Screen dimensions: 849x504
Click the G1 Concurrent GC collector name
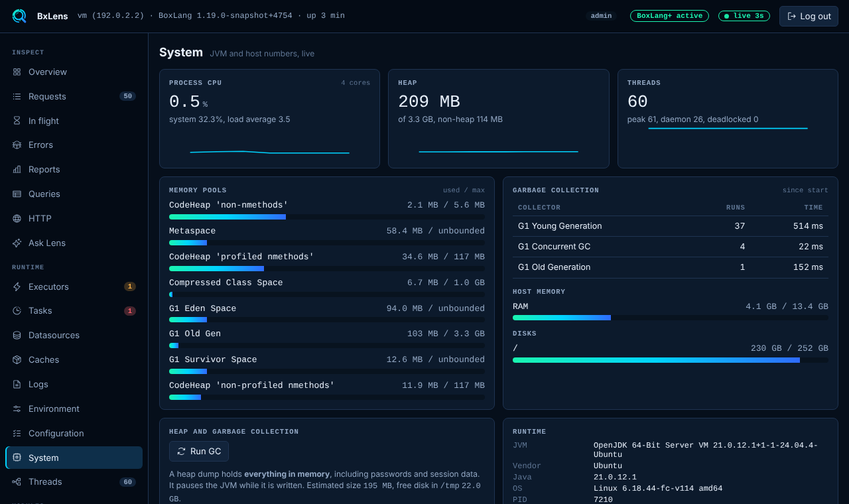554,247
